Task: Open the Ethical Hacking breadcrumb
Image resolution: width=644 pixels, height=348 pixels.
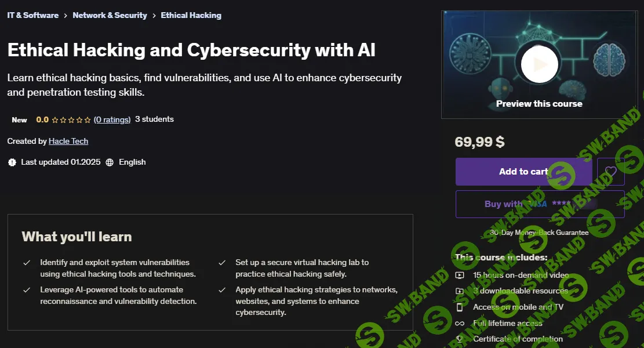Action: [191, 15]
